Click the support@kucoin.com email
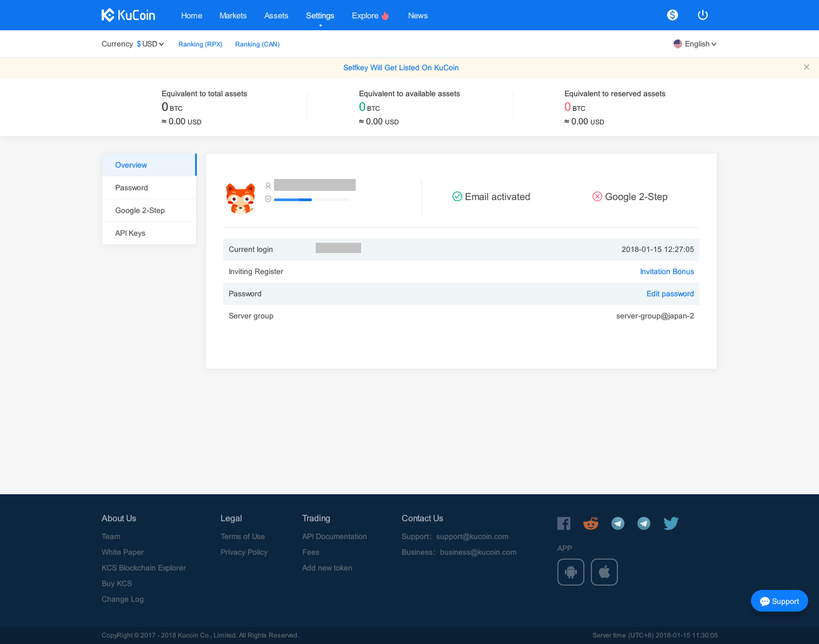This screenshot has width=819, height=644. point(472,536)
